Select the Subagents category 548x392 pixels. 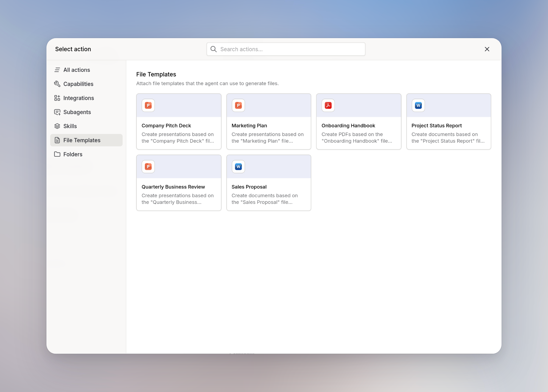(x=86, y=112)
